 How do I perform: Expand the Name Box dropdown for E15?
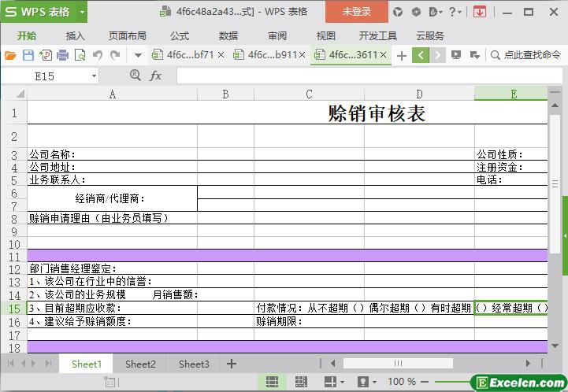coord(94,76)
